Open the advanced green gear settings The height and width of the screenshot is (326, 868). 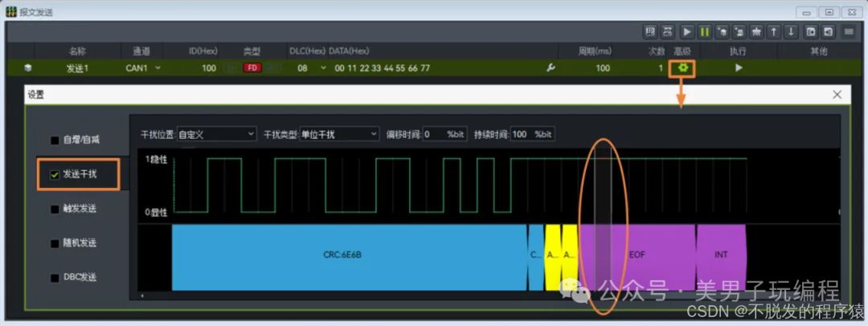coord(683,68)
